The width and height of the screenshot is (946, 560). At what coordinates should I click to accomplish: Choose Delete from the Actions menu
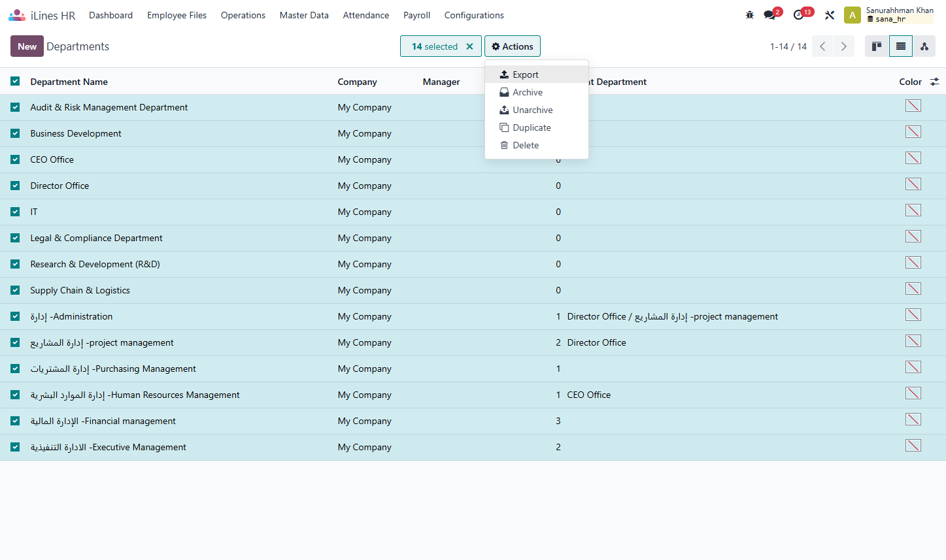[x=537, y=145]
